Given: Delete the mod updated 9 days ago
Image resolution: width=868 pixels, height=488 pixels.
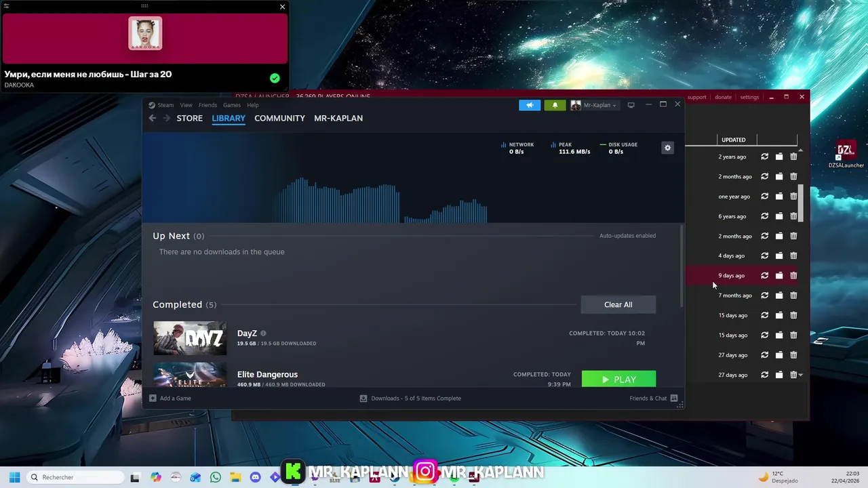Looking at the screenshot, I should pos(793,276).
